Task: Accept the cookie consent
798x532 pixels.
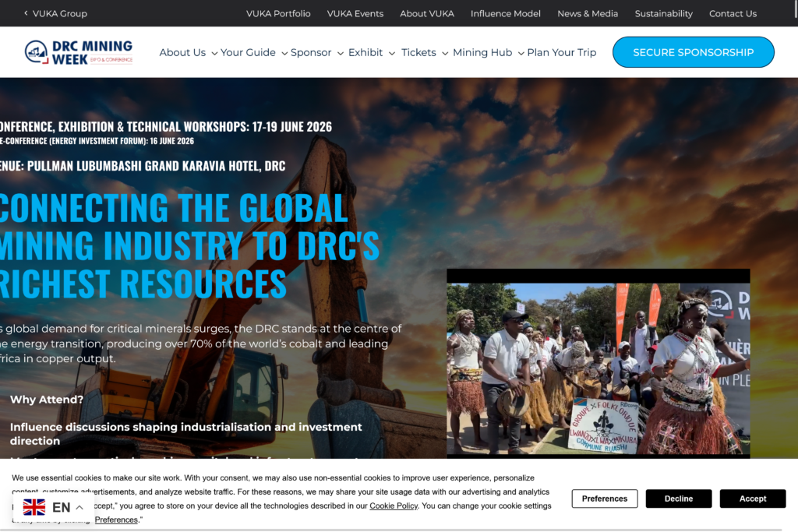Action: point(752,499)
